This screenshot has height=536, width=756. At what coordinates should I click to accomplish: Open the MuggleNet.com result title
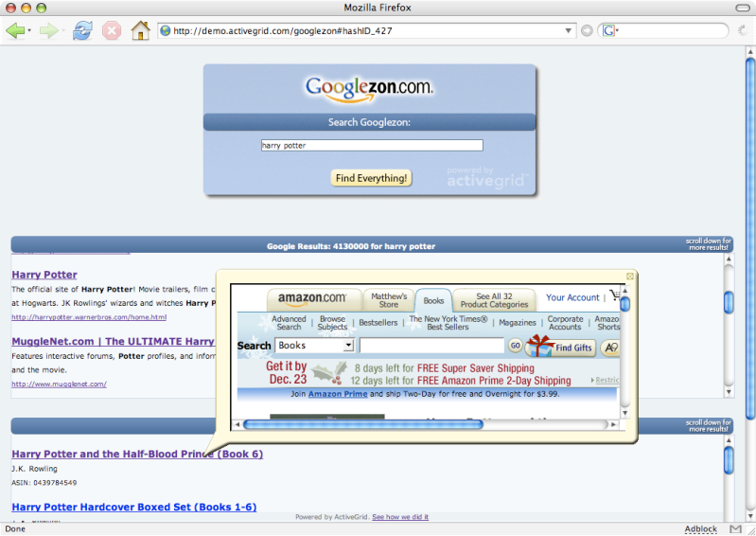pyautogui.click(x=113, y=341)
